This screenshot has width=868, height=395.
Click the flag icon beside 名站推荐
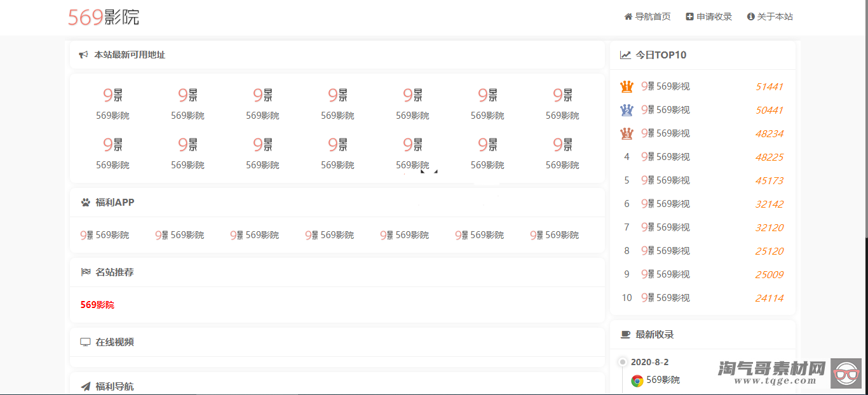pos(86,272)
